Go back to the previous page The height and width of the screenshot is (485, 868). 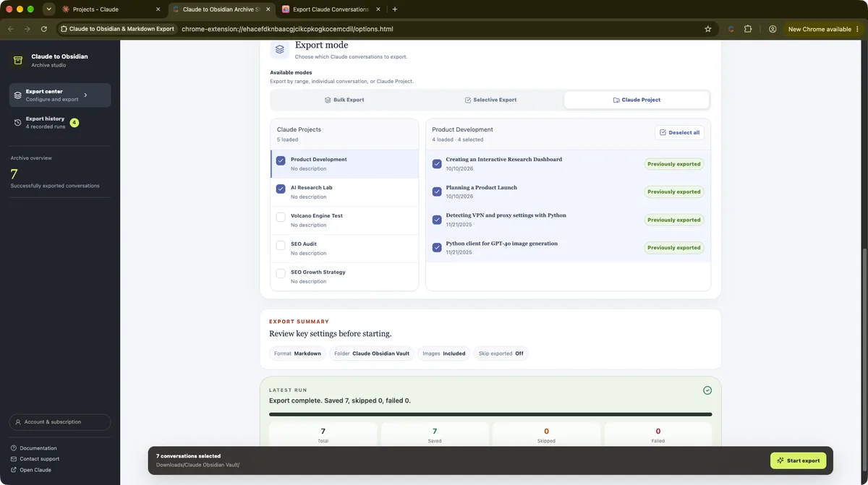pyautogui.click(x=11, y=29)
